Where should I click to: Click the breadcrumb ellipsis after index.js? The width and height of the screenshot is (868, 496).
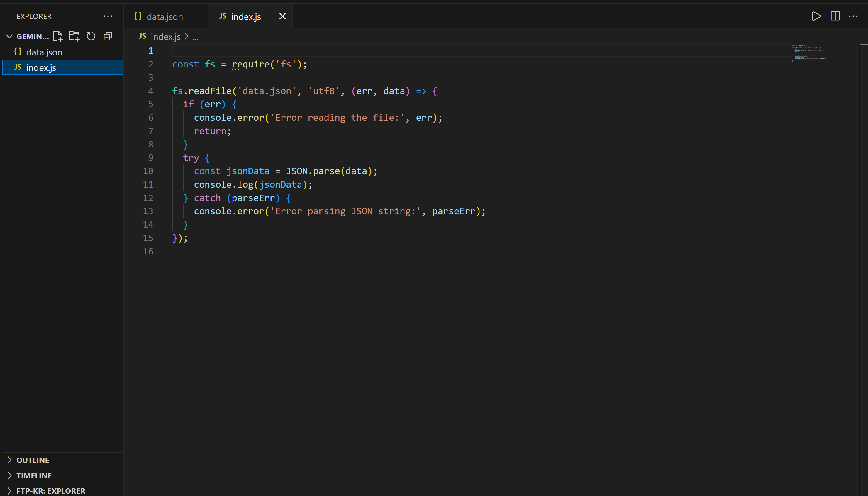click(x=195, y=37)
